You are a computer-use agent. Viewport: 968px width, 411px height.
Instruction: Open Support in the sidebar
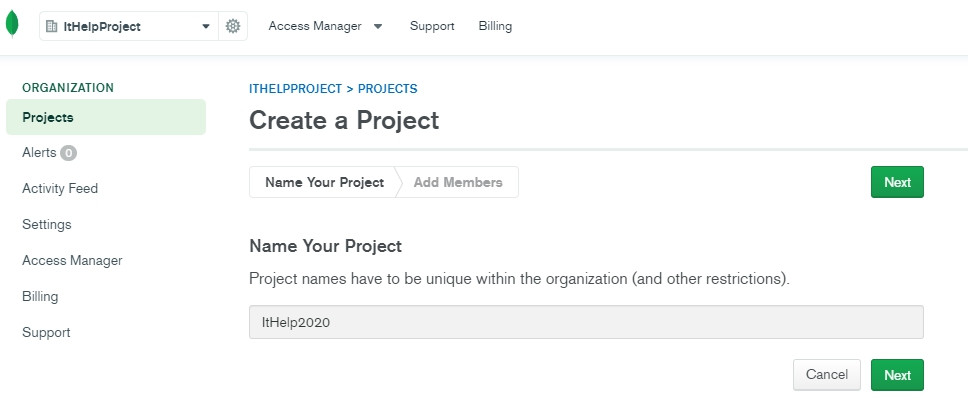point(46,333)
